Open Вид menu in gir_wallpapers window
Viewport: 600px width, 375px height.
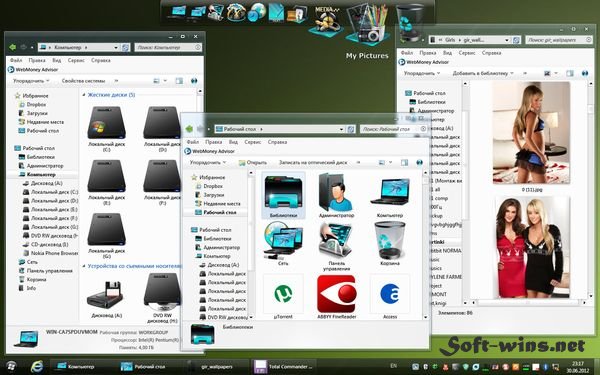(447, 53)
